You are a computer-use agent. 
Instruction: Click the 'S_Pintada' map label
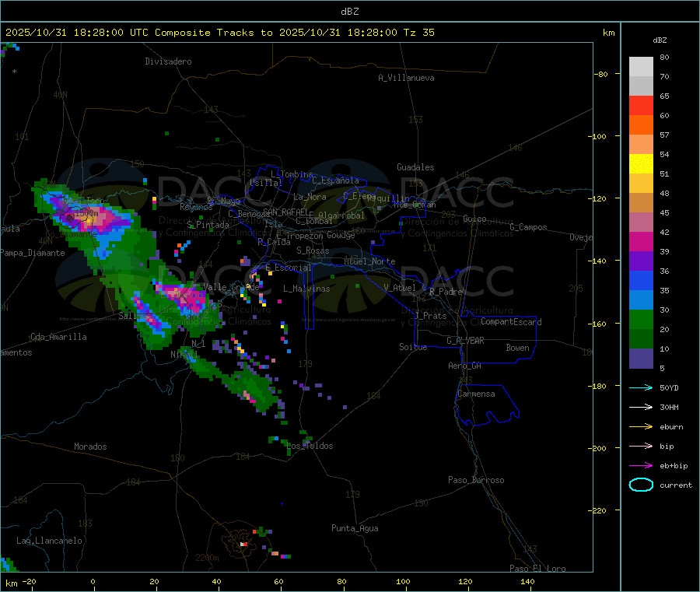[208, 225]
